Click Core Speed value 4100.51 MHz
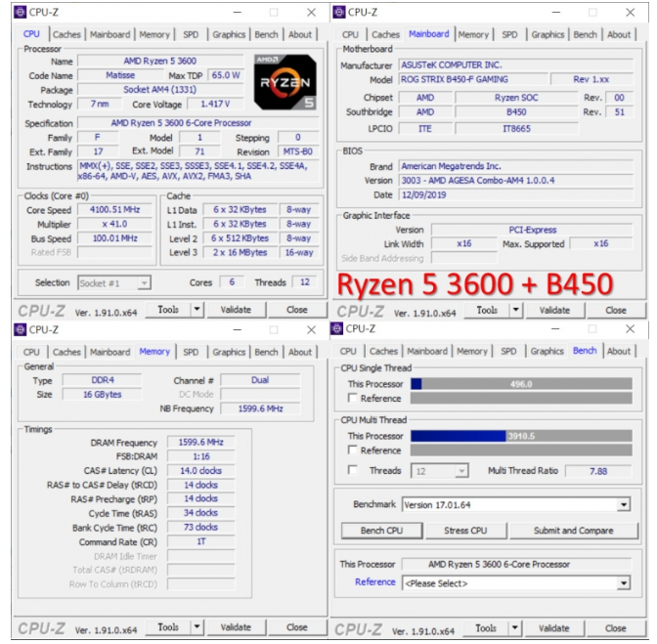 (114, 209)
